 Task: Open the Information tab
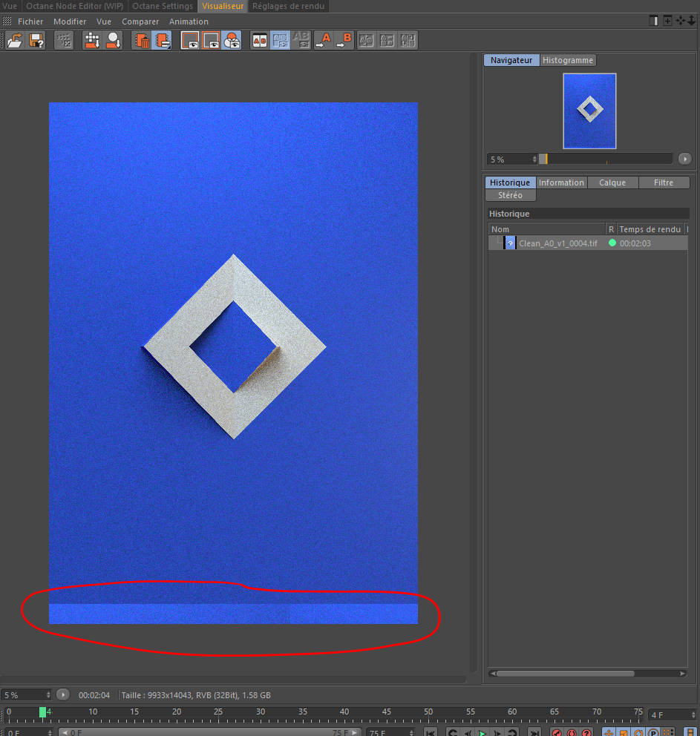point(561,183)
